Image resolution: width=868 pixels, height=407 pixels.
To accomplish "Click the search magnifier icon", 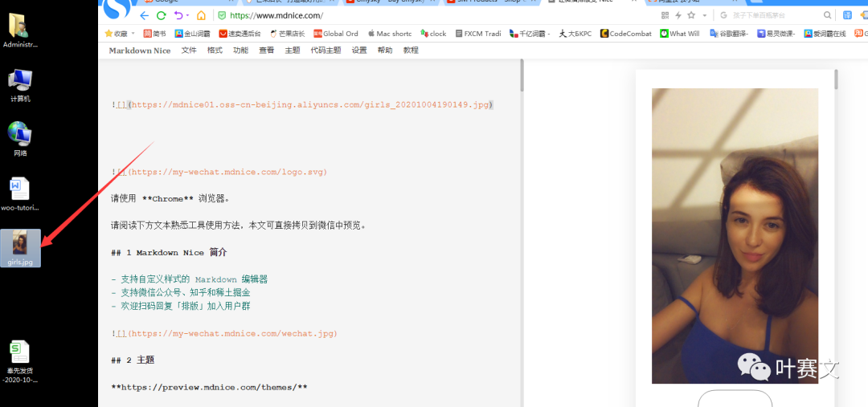I will 828,15.
